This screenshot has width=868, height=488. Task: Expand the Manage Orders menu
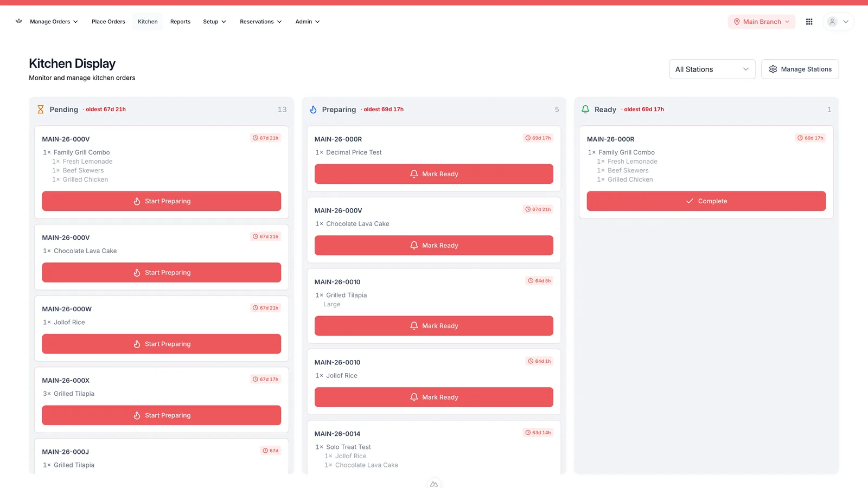pyautogui.click(x=54, y=22)
